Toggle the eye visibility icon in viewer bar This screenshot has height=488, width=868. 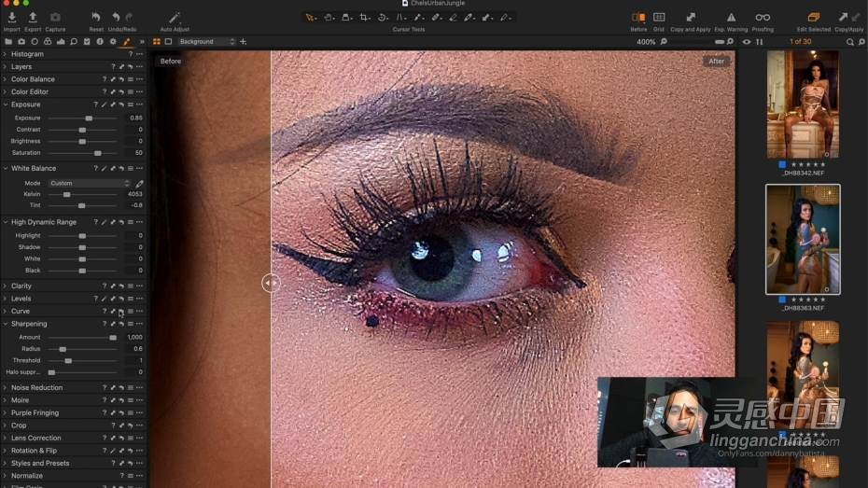(x=747, y=41)
